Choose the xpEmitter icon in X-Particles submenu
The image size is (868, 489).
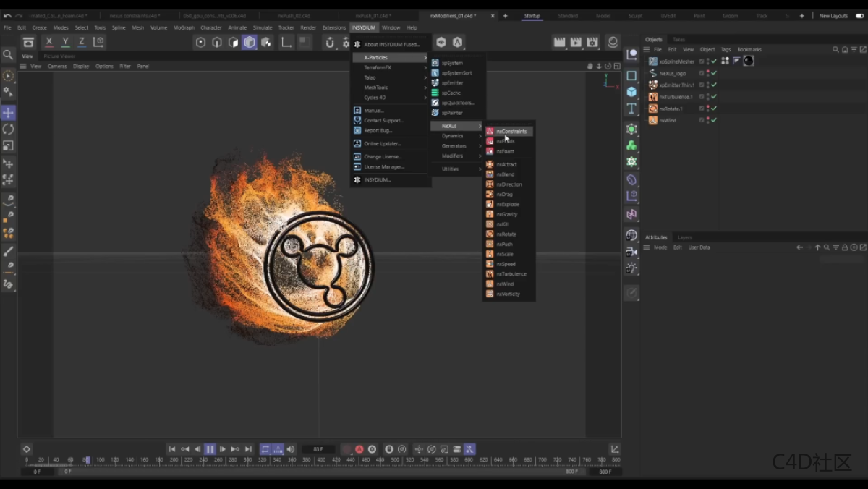(435, 83)
